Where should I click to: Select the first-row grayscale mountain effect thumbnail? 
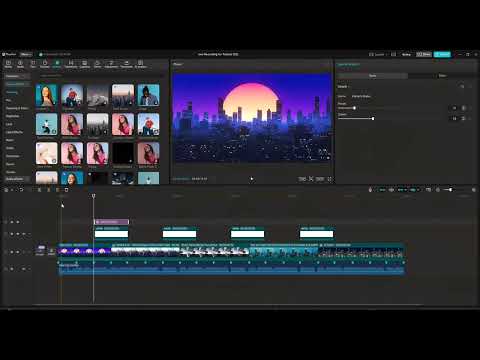[98, 95]
